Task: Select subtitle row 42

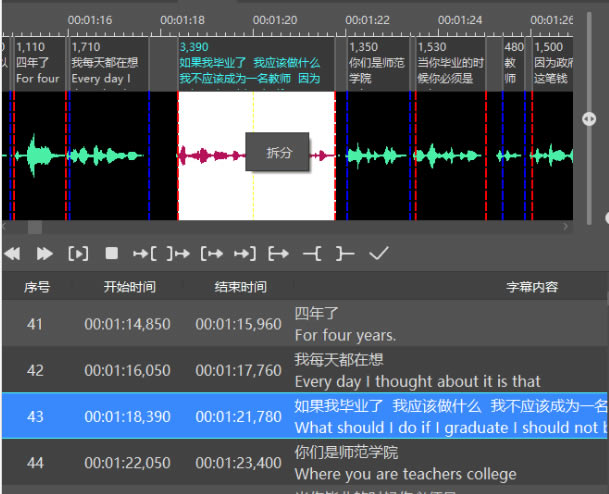Action: pos(304,370)
